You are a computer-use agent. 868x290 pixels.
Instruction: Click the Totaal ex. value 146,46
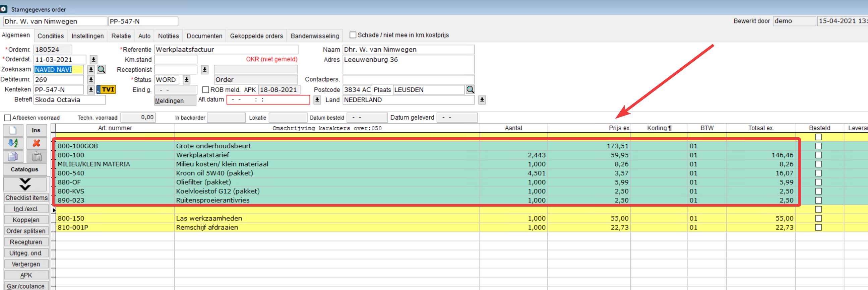coord(782,155)
